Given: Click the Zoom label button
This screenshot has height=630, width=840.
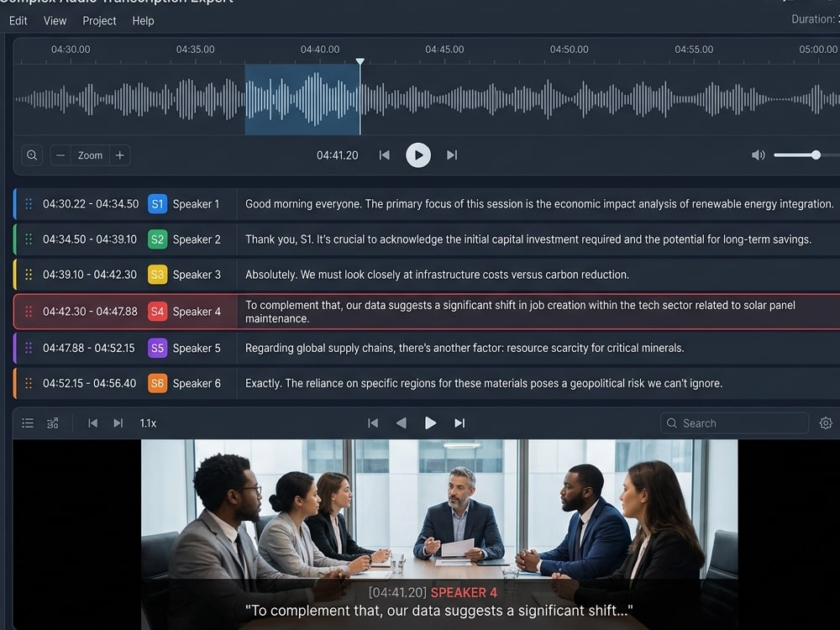Looking at the screenshot, I should (90, 155).
